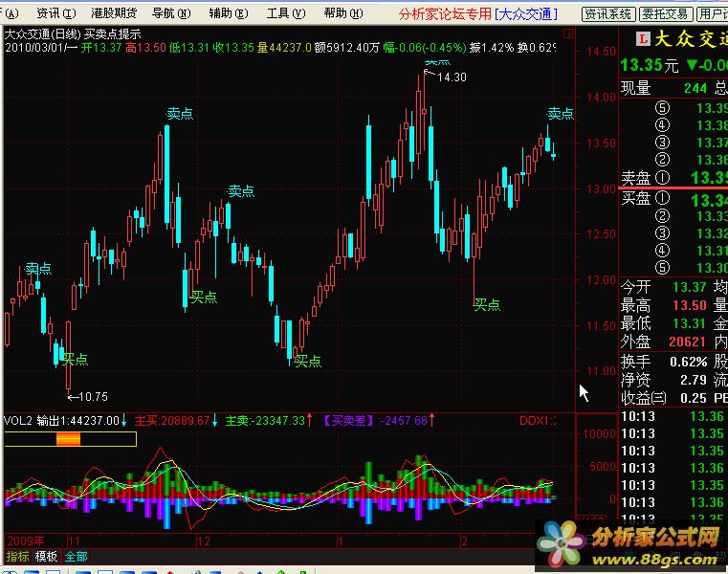Click sell level ② circled number
Viewport: 728px width, 574px height.
click(x=662, y=160)
